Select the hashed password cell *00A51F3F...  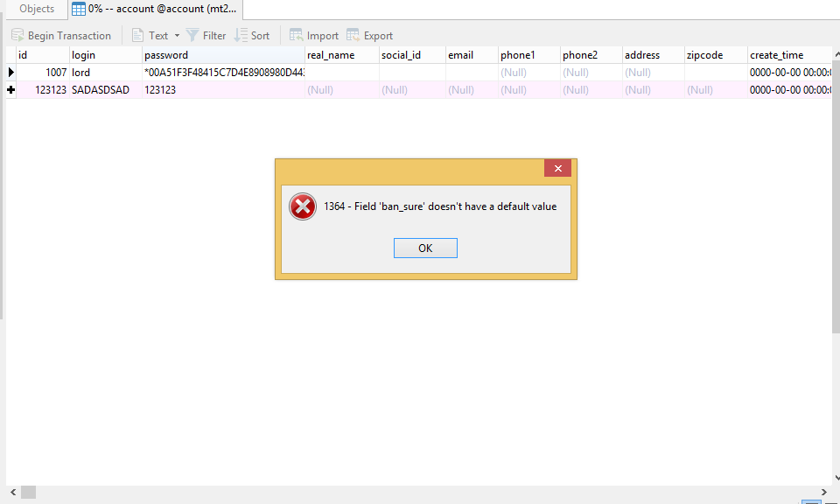pos(224,73)
